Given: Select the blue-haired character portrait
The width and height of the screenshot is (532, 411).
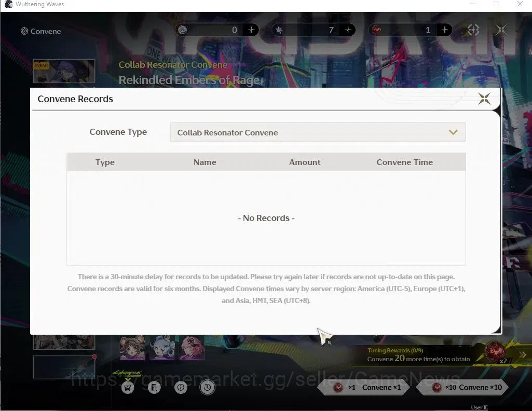Looking at the screenshot, I should tap(162, 347).
